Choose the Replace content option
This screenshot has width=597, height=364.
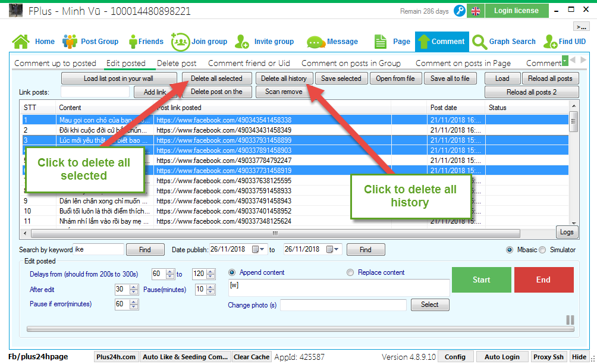tap(350, 272)
